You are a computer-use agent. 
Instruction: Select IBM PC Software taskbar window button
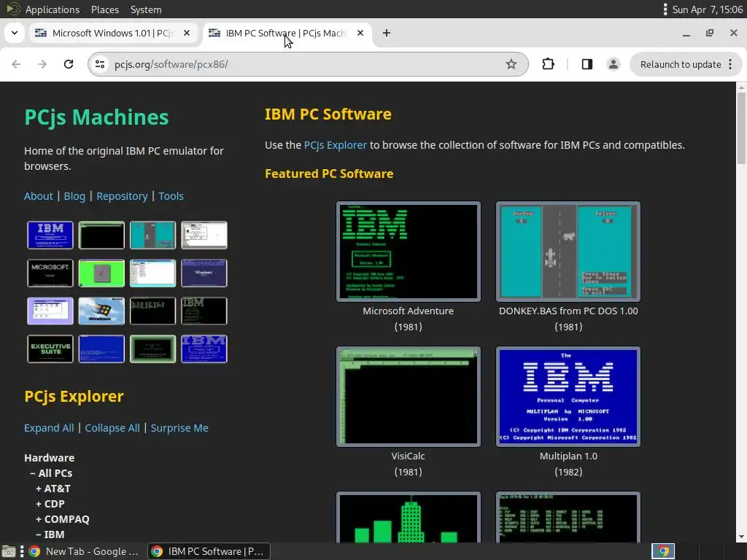coord(209,551)
